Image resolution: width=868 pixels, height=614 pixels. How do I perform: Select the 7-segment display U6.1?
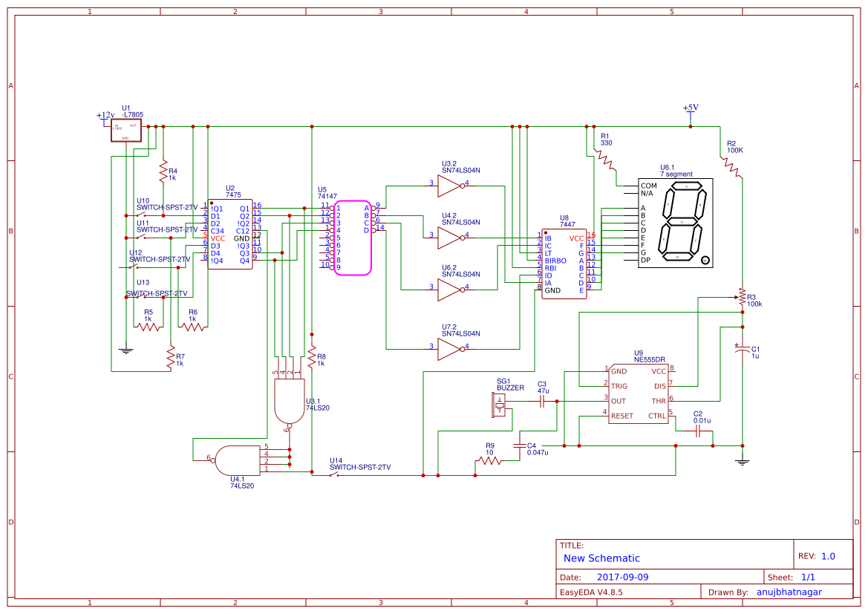676,223
